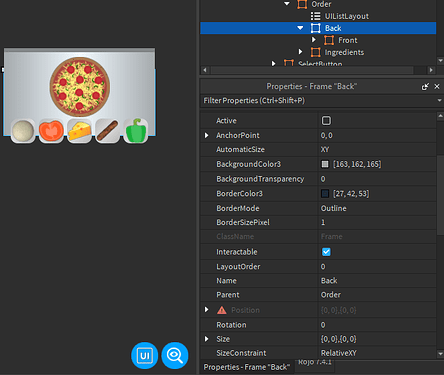Click the pizza dough ingredient icon
444x375 pixels.
tap(23, 131)
